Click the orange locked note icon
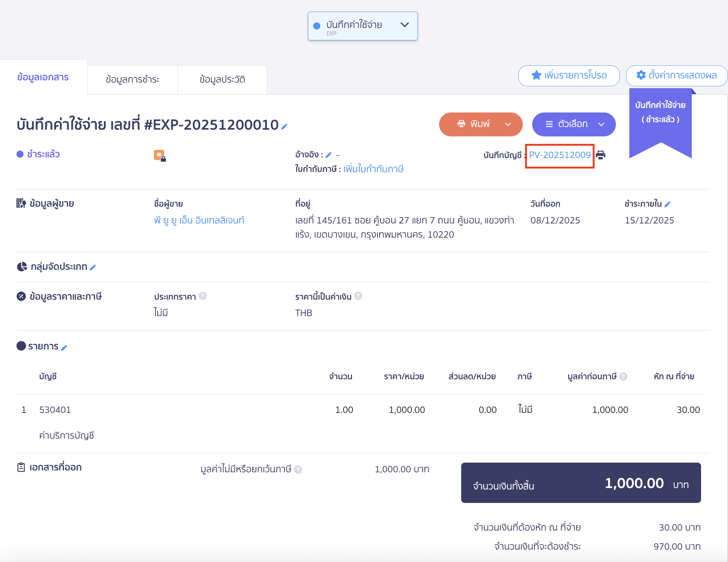Image resolution: width=728 pixels, height=562 pixels. point(160,155)
